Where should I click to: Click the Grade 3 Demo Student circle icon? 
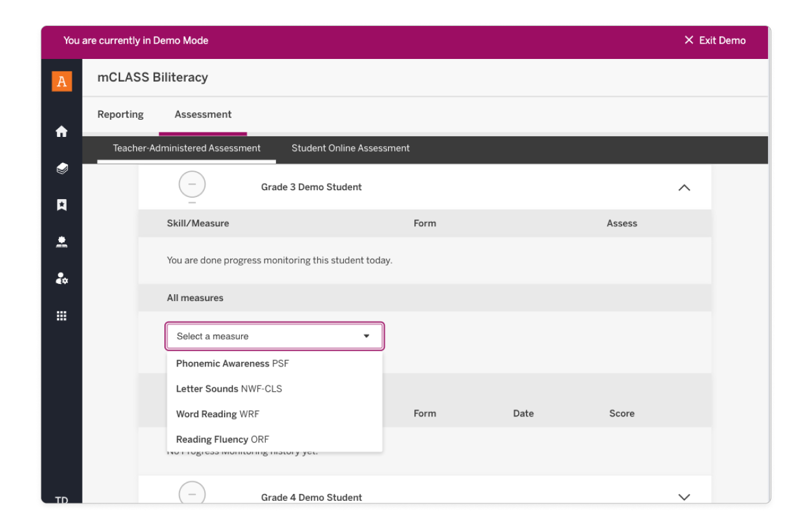pyautogui.click(x=192, y=184)
